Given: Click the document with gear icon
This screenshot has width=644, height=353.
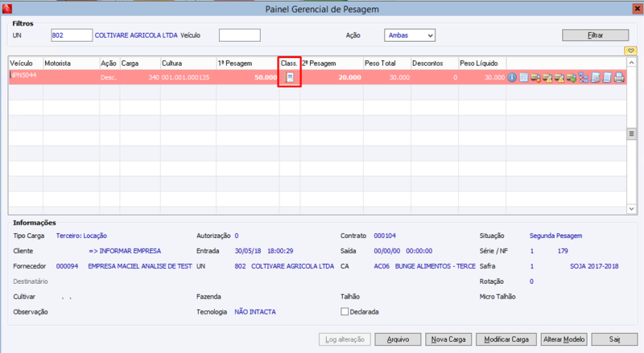Looking at the screenshot, I should (595, 77).
